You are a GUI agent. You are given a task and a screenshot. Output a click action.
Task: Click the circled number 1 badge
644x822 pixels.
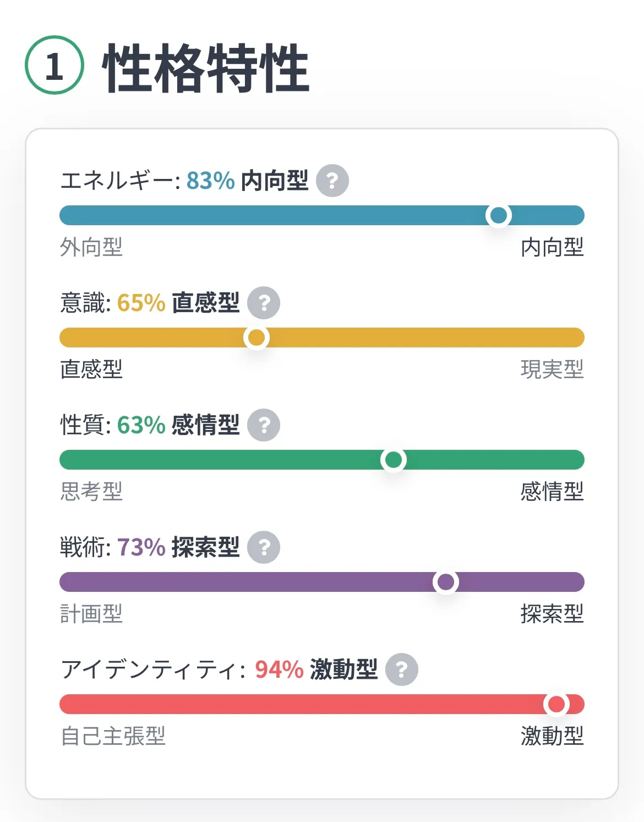[x=54, y=66]
